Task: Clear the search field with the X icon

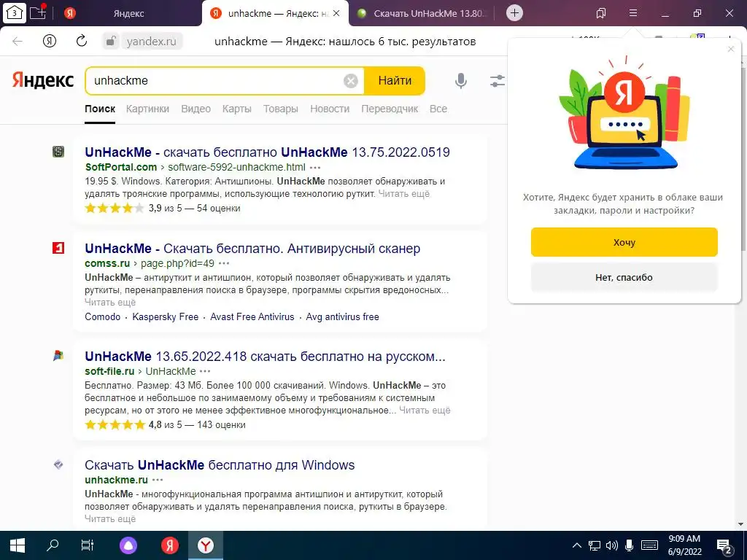Action: point(351,81)
